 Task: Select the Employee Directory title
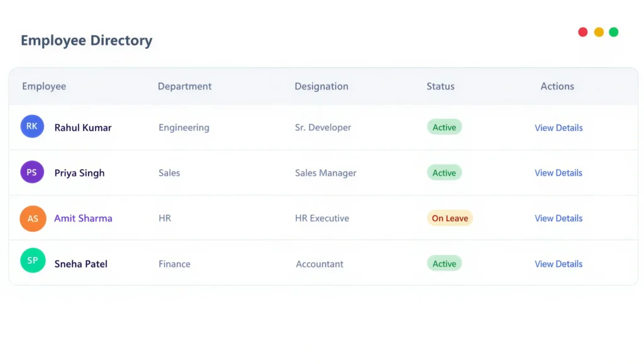(x=86, y=40)
